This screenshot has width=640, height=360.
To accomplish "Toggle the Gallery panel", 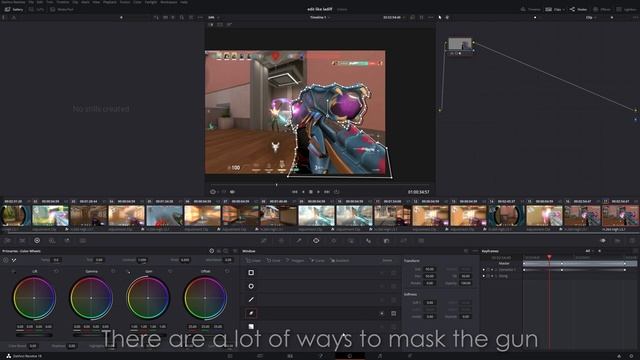I will 14,9.
